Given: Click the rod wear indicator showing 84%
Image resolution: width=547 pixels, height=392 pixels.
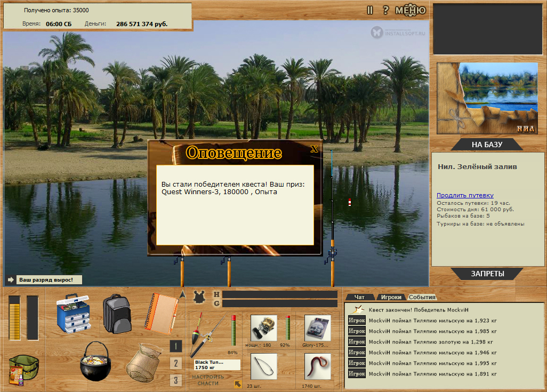Looking at the screenshot, I should coord(233,330).
